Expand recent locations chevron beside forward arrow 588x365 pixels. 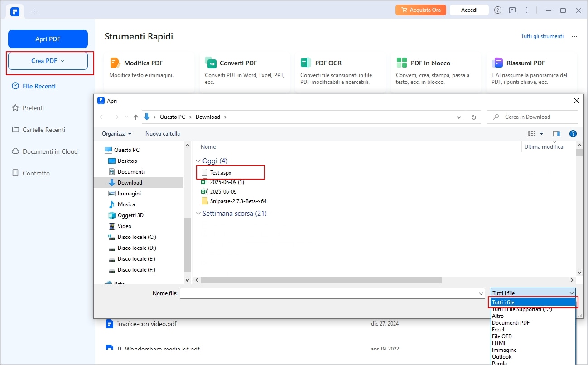click(126, 117)
